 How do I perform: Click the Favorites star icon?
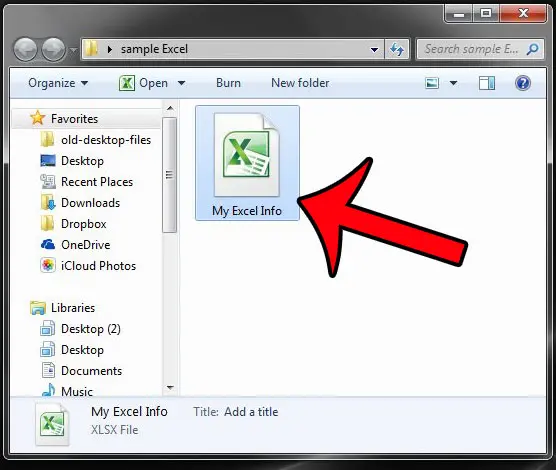point(38,118)
